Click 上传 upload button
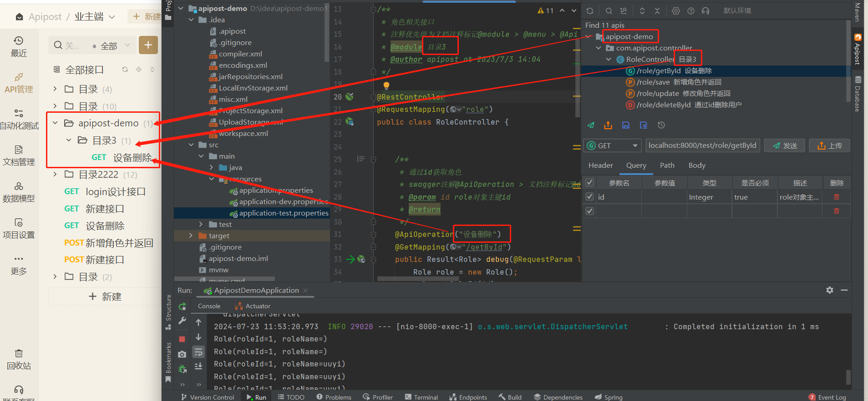The width and height of the screenshot is (868, 401). 829,145
